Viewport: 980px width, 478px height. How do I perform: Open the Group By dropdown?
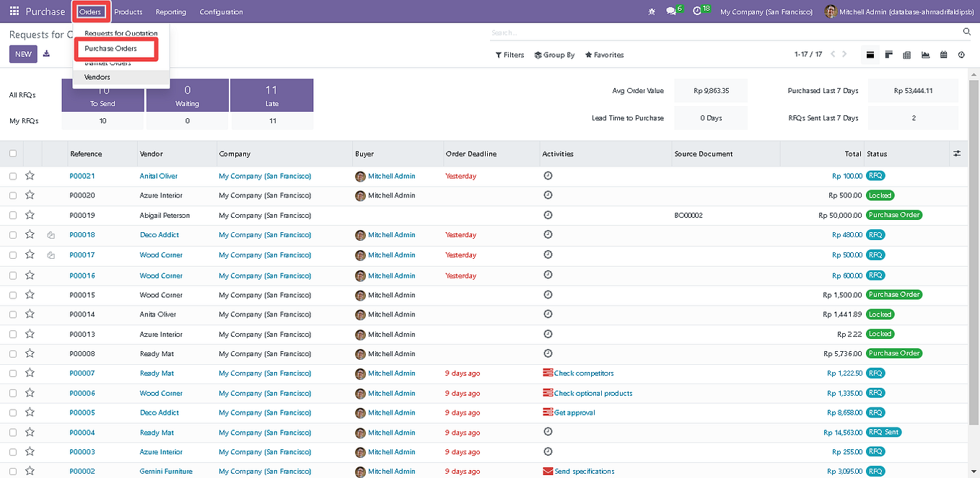(x=554, y=55)
